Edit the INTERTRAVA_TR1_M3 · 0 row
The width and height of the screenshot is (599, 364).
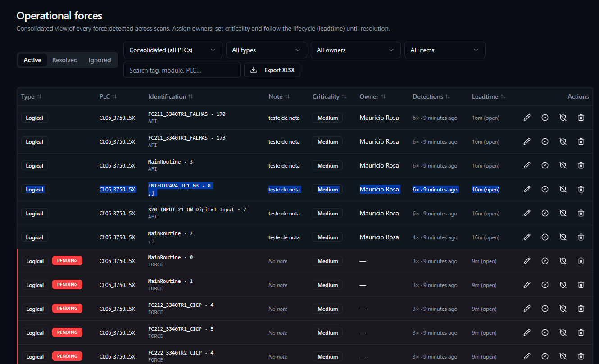[527, 189]
